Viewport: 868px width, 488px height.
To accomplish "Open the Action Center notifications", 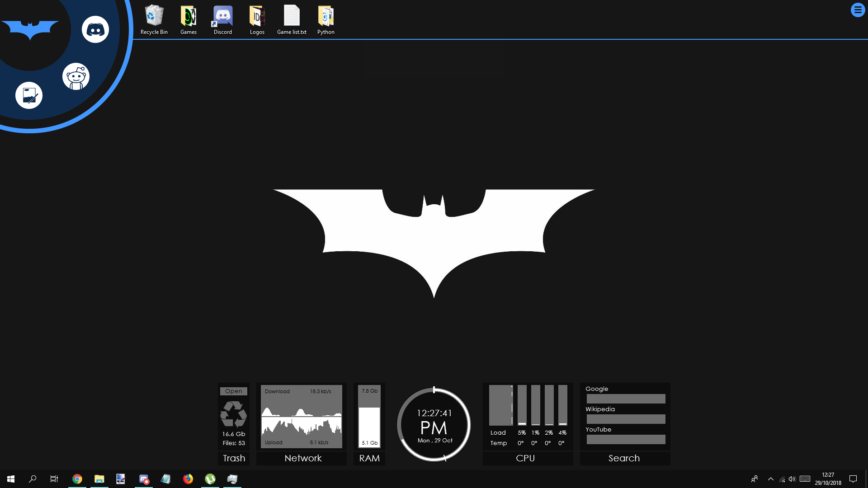I will [854, 479].
